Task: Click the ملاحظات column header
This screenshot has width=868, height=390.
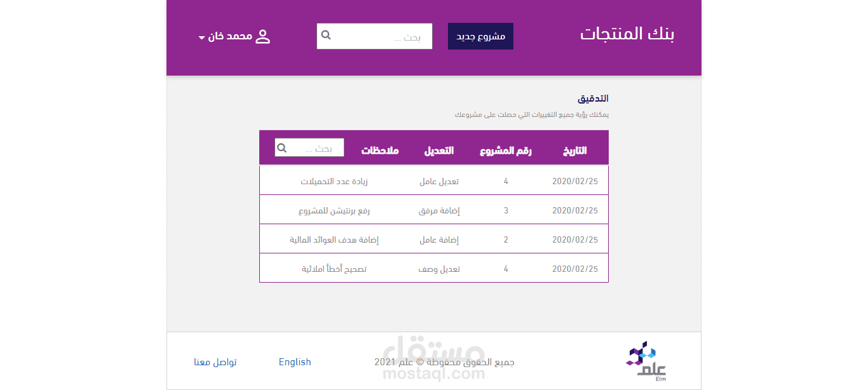Action: 380,151
